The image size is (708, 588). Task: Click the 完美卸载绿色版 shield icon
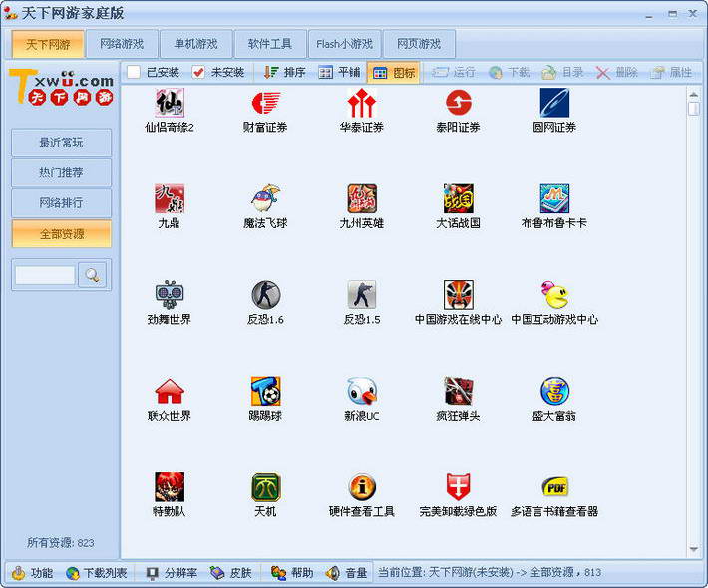coord(459,487)
